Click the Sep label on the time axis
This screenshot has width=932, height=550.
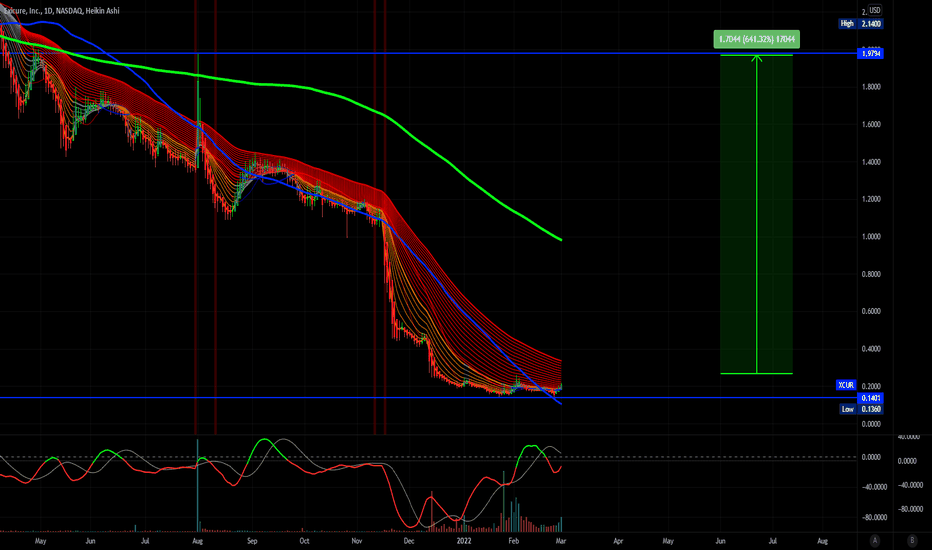click(252, 541)
